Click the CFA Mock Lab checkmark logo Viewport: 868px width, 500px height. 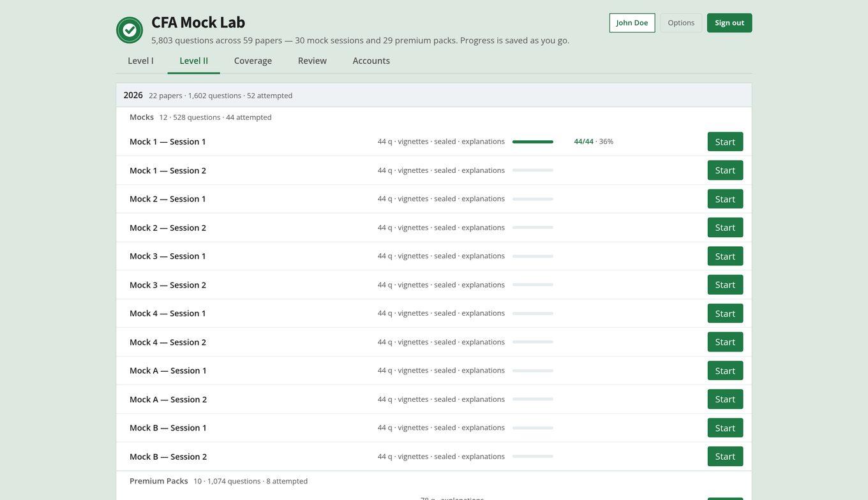130,30
